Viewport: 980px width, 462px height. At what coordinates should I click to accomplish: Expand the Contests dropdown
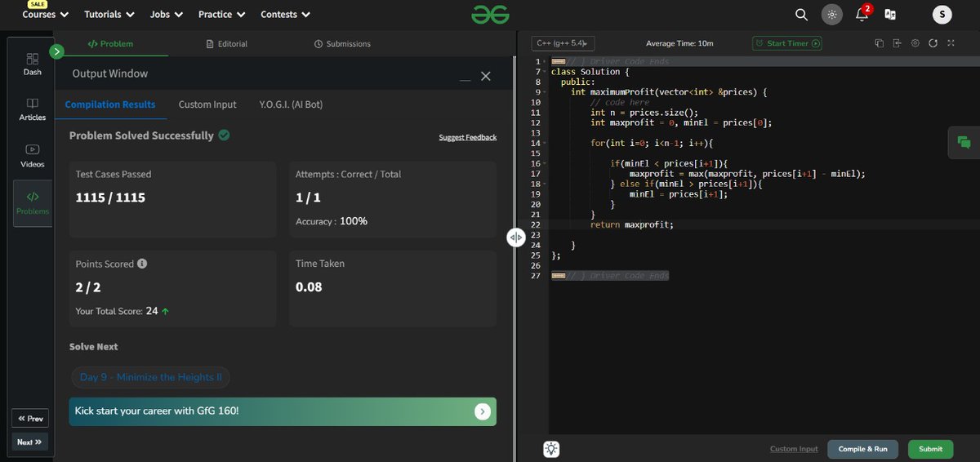(x=285, y=15)
